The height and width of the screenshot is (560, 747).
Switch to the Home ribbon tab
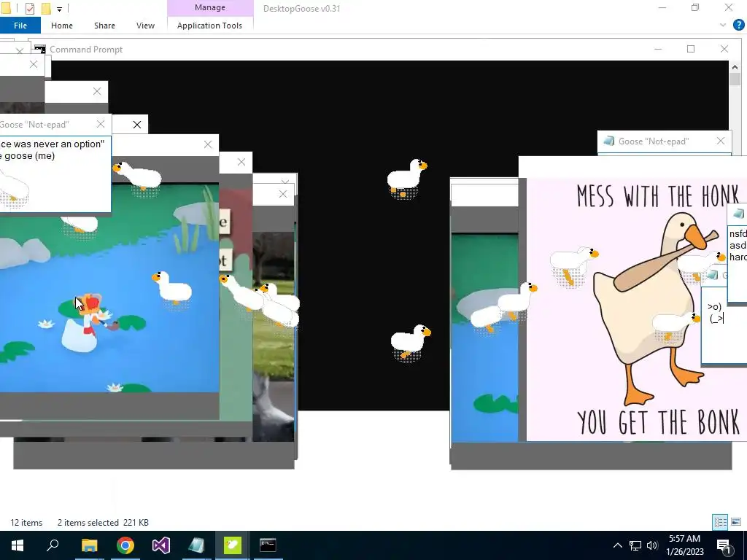pyautogui.click(x=62, y=26)
